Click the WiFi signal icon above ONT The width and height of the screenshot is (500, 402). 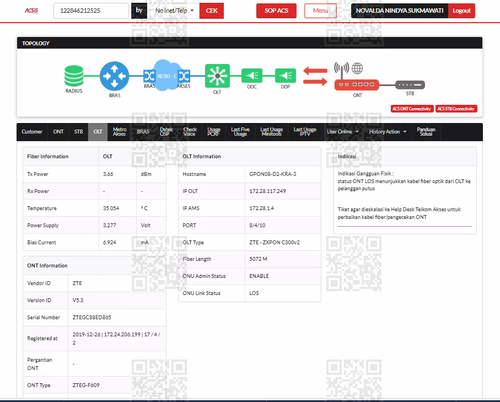(x=341, y=68)
